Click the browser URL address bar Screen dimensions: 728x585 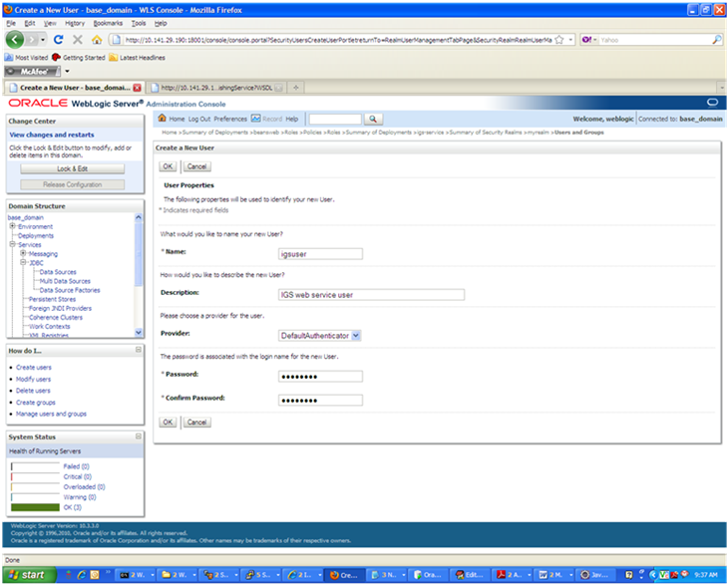pos(338,40)
